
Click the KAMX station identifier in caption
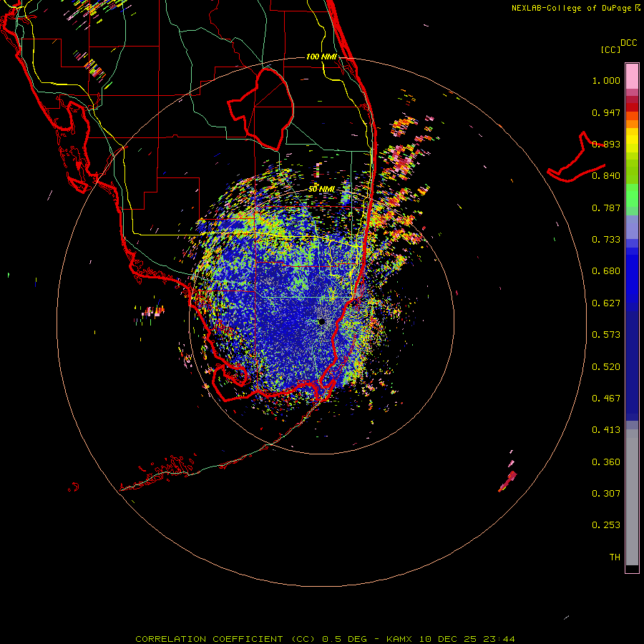[399, 639]
